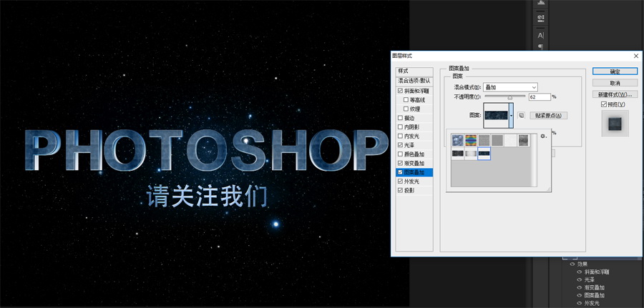
Task: Toggle the 等高线 checkbox
Action: [x=406, y=100]
